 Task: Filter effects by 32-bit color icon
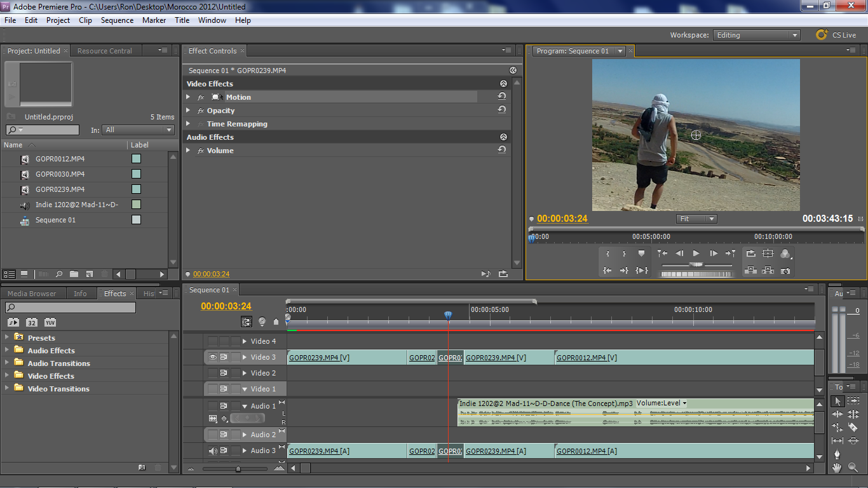click(31, 322)
